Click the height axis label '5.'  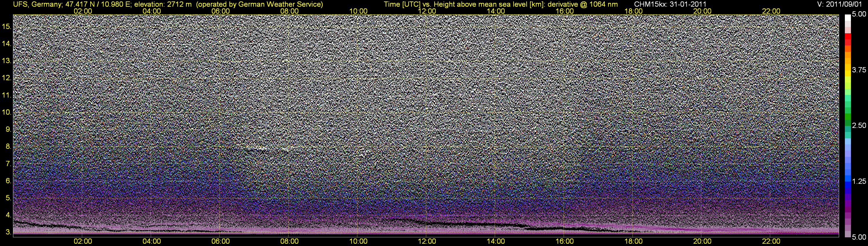click(8, 198)
